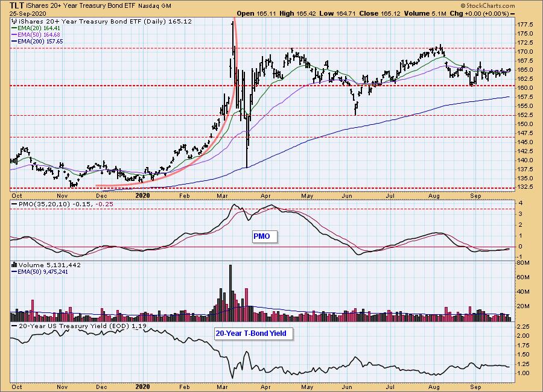The height and width of the screenshot is (392, 543).
Task: Click the Apr label under the yield panel
Action: pyautogui.click(x=265, y=387)
